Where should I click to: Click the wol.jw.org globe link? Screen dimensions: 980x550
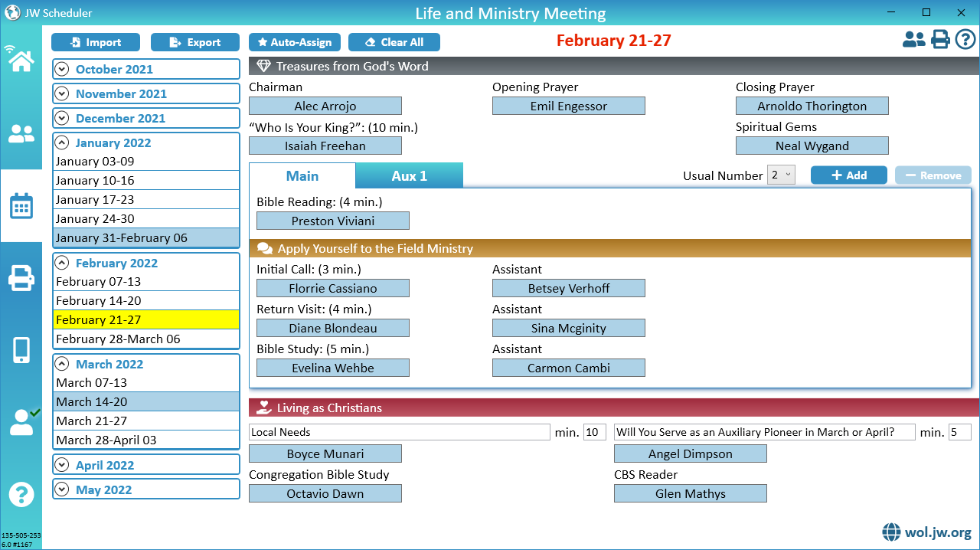pos(927,532)
